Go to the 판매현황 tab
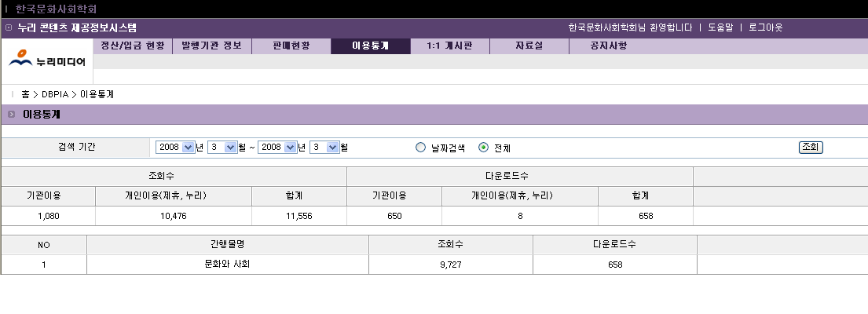Image resolution: width=868 pixels, height=314 pixels. click(x=291, y=46)
